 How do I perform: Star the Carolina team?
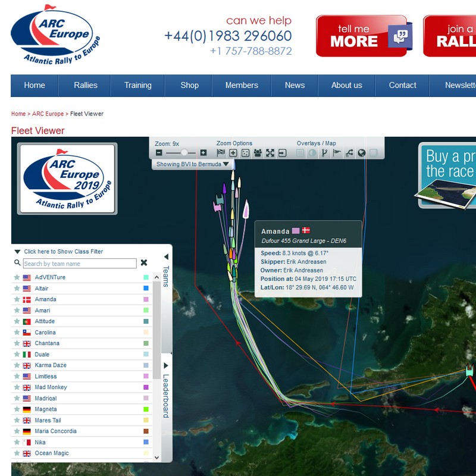17,332
